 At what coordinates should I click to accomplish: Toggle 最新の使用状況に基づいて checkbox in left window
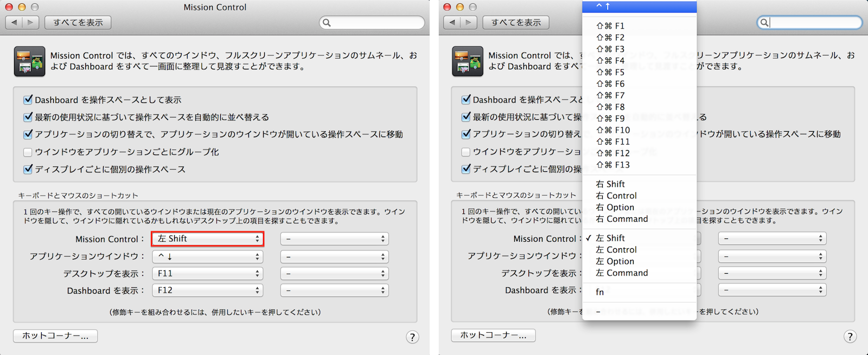pyautogui.click(x=28, y=117)
